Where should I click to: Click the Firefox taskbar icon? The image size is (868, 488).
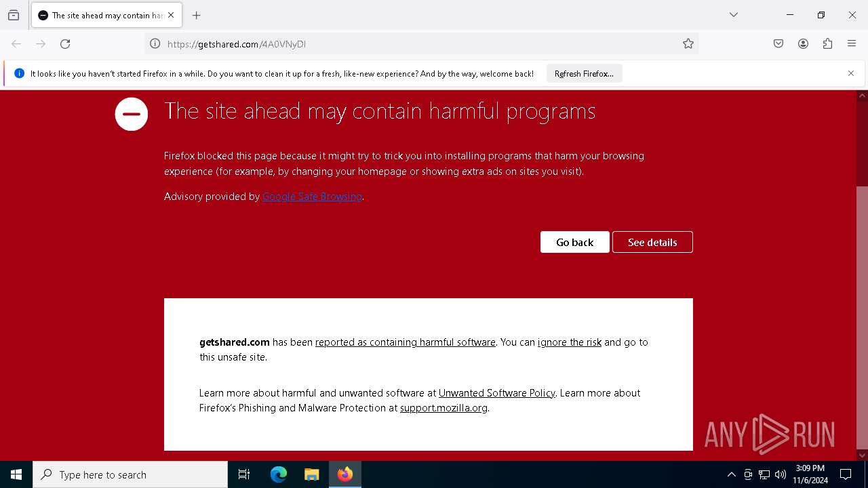(345, 474)
